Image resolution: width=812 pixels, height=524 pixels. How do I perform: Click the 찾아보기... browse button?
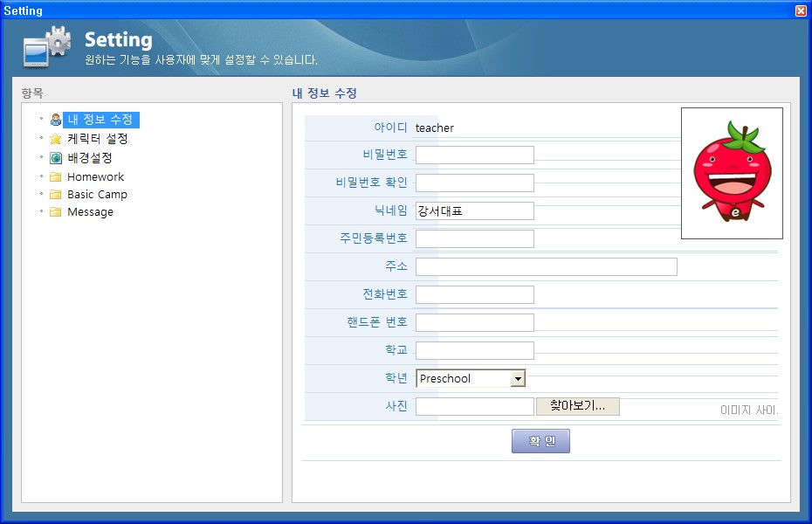(x=577, y=406)
